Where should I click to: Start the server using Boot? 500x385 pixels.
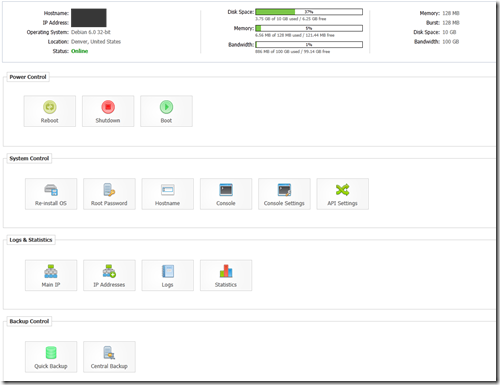[166, 111]
